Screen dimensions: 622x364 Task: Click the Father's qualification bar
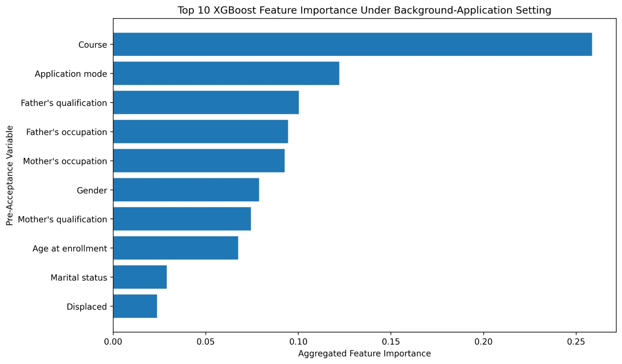[206, 103]
